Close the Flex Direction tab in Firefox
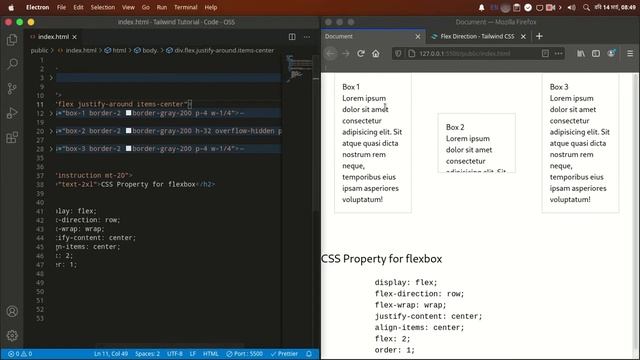Image resolution: width=640 pixels, height=360 pixels. 523,36
